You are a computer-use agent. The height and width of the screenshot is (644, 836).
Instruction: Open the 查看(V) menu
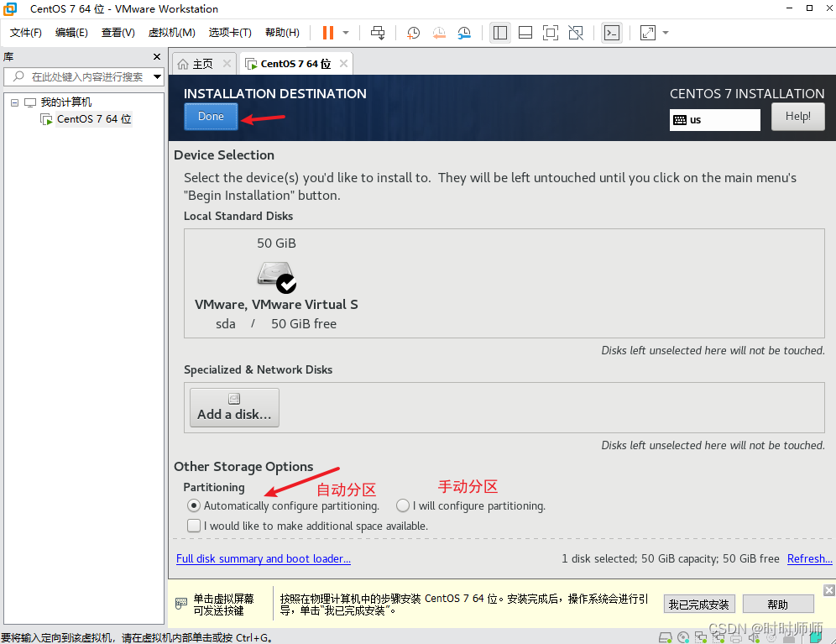click(x=118, y=33)
